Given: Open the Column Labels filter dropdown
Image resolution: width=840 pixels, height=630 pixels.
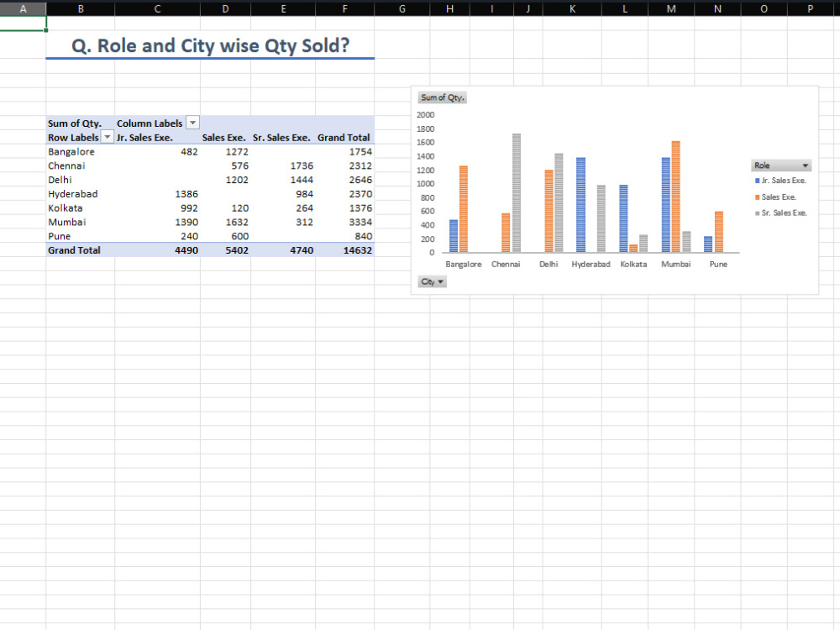Looking at the screenshot, I should point(193,123).
